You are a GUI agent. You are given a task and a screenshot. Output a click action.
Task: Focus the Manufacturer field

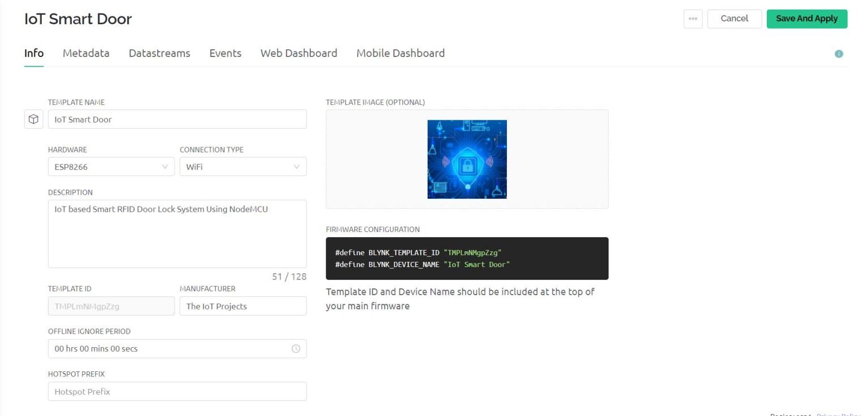coord(243,306)
